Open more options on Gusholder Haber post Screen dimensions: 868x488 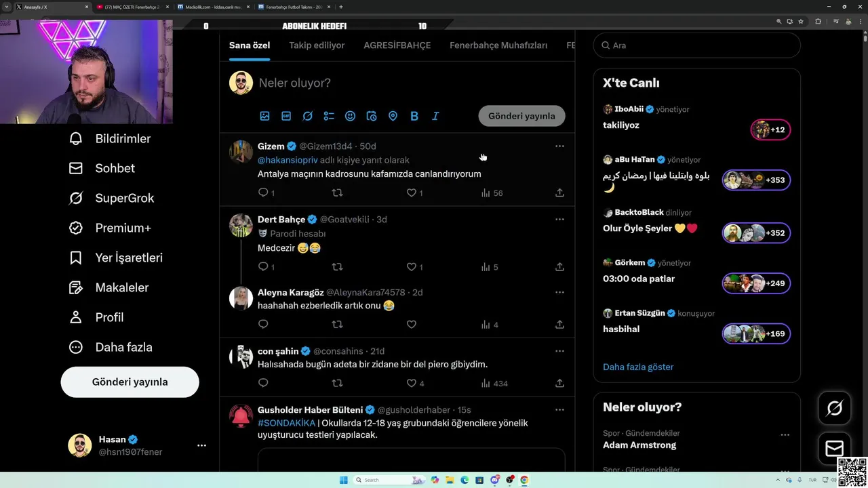pos(559,409)
